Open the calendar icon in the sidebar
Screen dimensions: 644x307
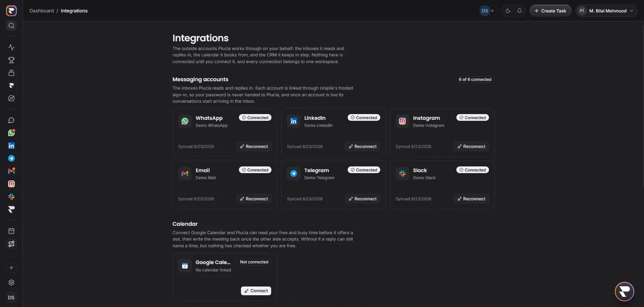(x=11, y=231)
